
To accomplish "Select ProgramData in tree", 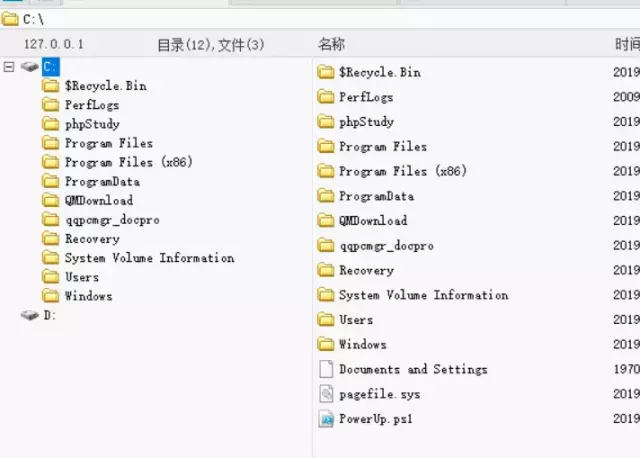I will (102, 182).
